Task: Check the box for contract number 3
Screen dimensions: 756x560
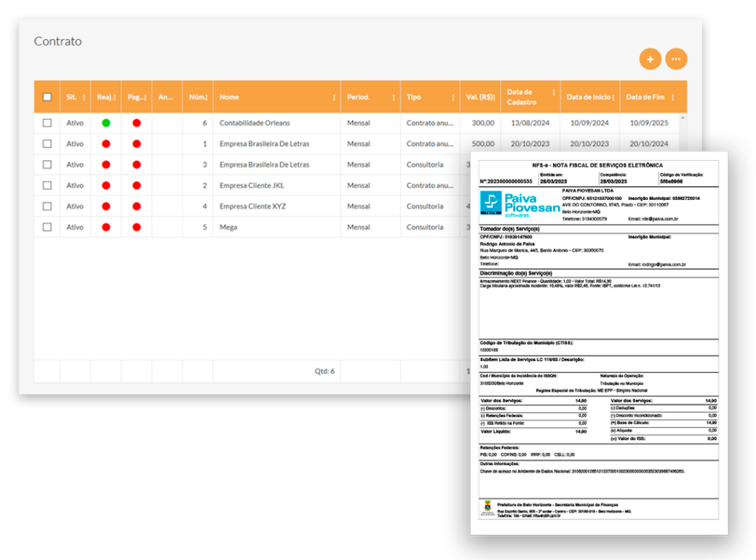Action: click(47, 165)
